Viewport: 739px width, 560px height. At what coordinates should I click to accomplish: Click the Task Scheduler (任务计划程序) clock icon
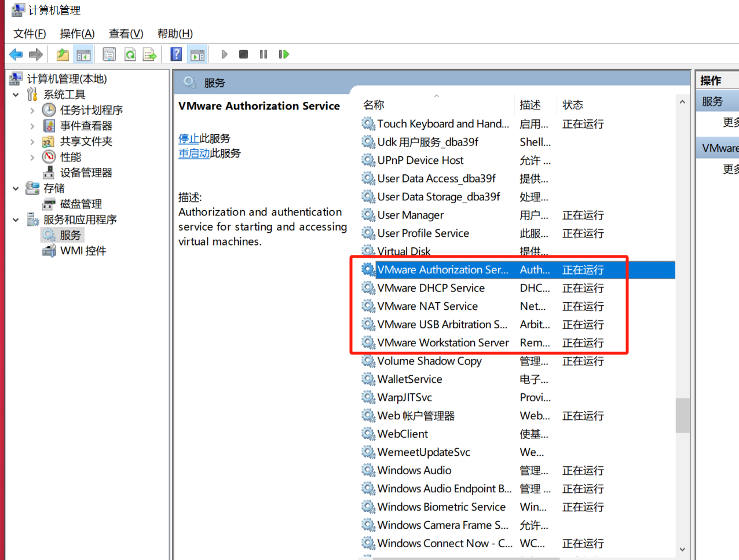[x=49, y=110]
